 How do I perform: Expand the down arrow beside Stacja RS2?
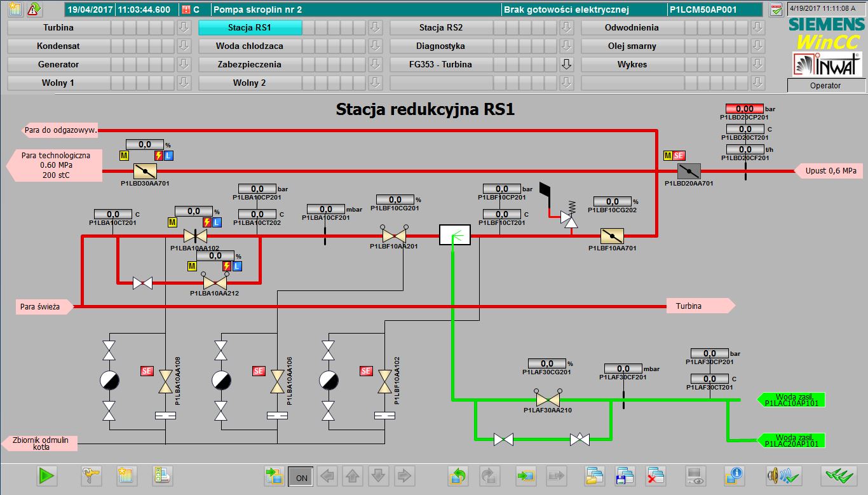(566, 27)
